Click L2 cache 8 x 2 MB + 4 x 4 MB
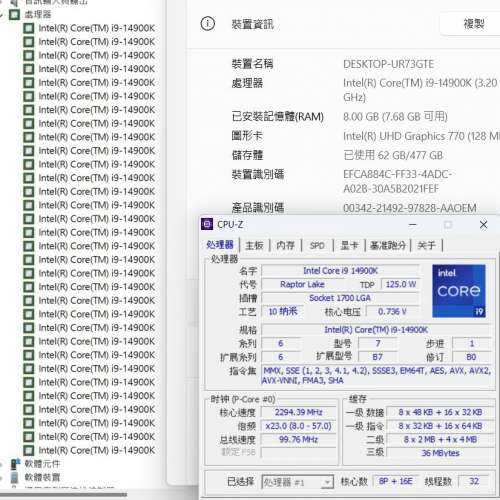Image resolution: width=500 pixels, height=500 pixels. [440, 439]
